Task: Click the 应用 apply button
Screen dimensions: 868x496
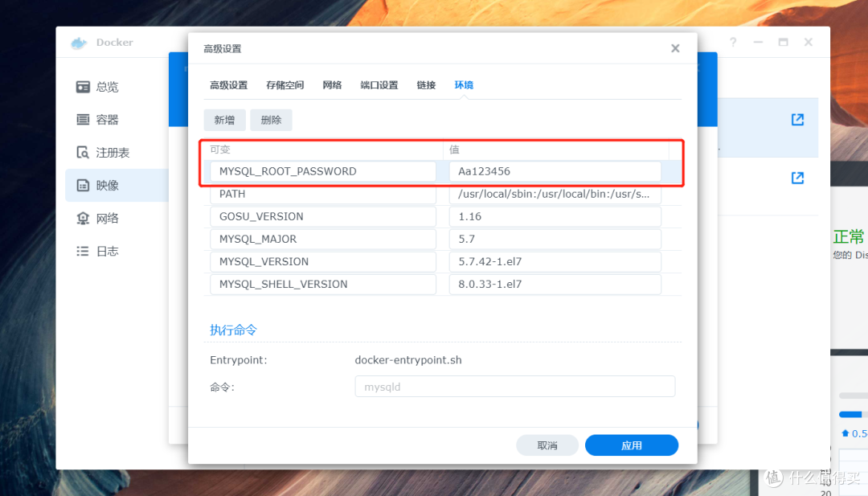Action: (x=632, y=445)
